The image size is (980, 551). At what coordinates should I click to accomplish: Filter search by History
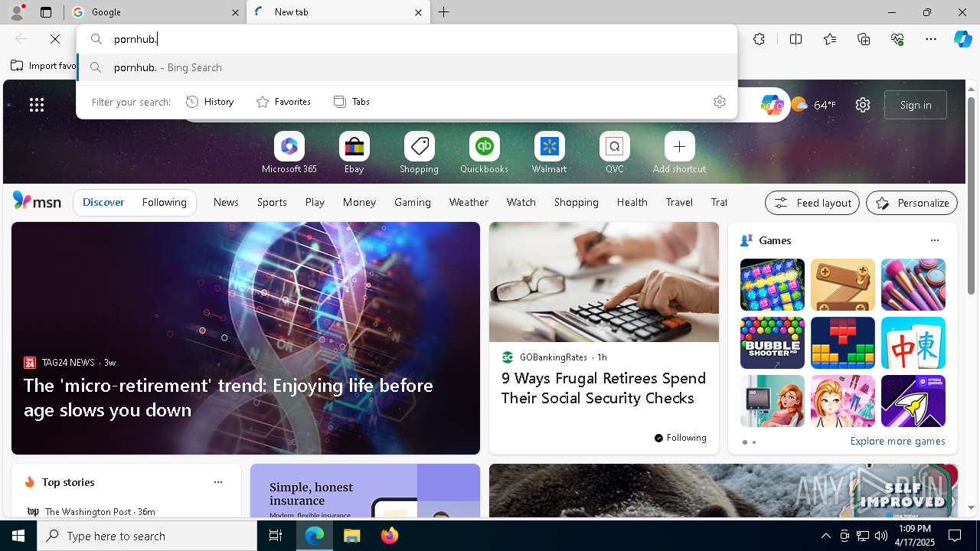pos(211,102)
